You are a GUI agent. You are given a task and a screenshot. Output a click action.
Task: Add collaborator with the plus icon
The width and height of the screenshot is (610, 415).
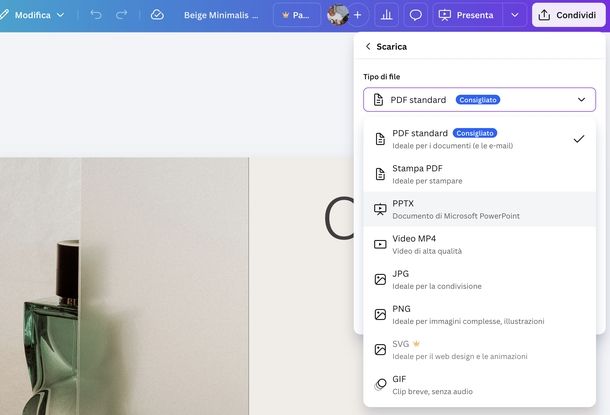[358, 15]
